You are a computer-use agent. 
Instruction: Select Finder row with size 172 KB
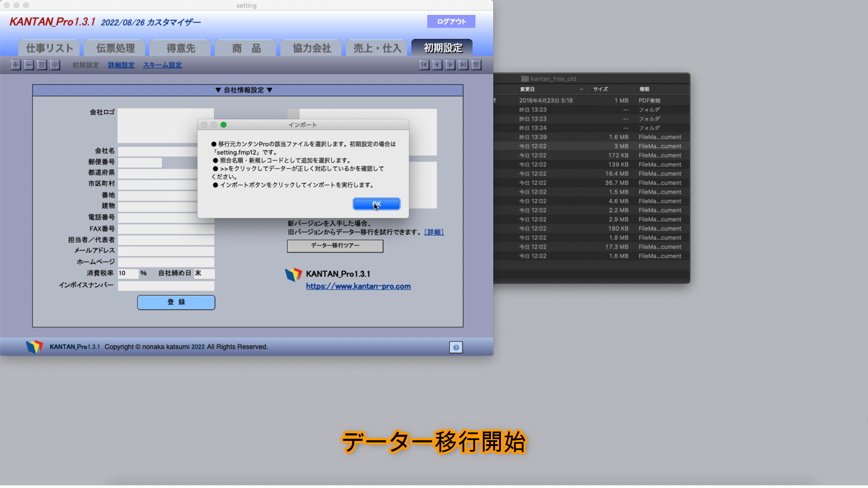[x=591, y=155]
